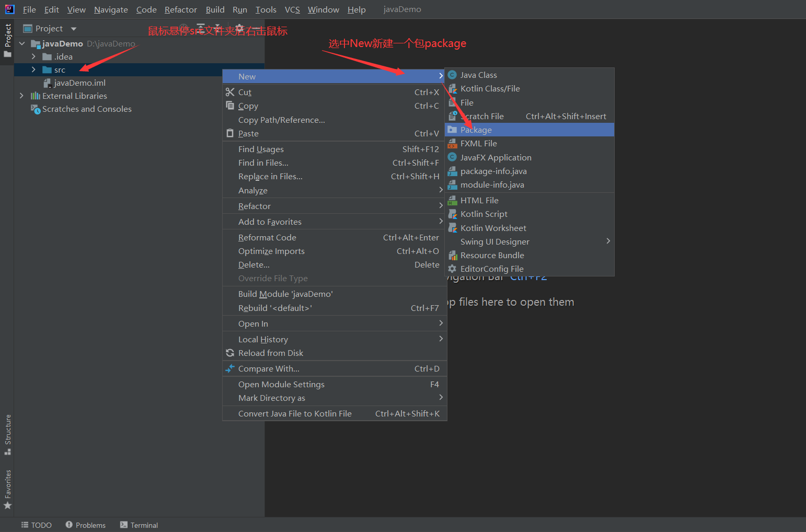Choose Copy Path/Reference menu entry
This screenshot has height=532, width=806.
(x=335, y=120)
